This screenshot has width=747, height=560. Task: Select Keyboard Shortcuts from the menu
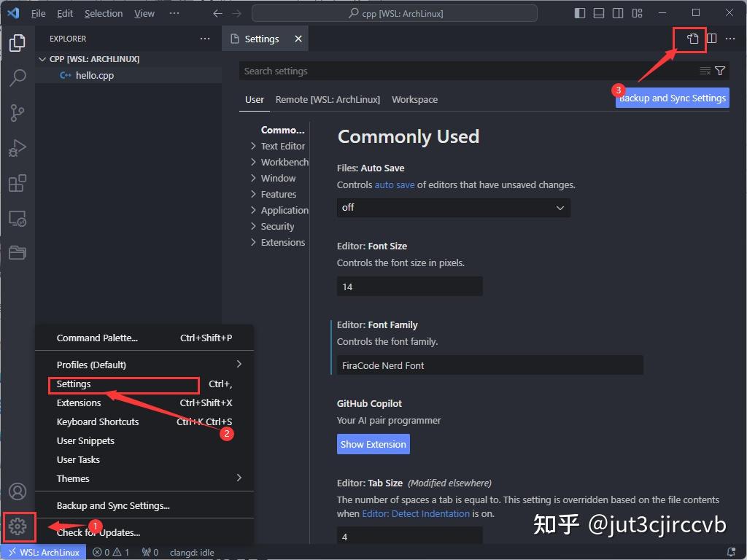(98, 421)
